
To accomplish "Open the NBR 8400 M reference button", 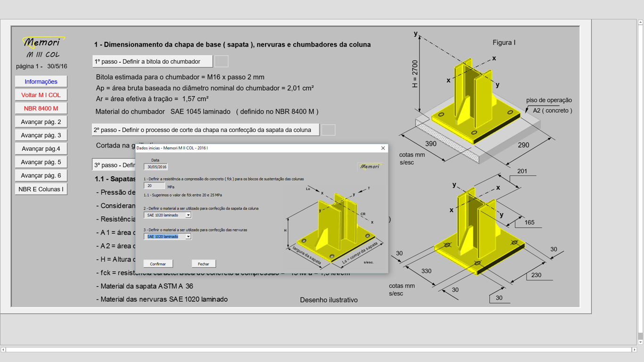I will pyautogui.click(x=41, y=108).
